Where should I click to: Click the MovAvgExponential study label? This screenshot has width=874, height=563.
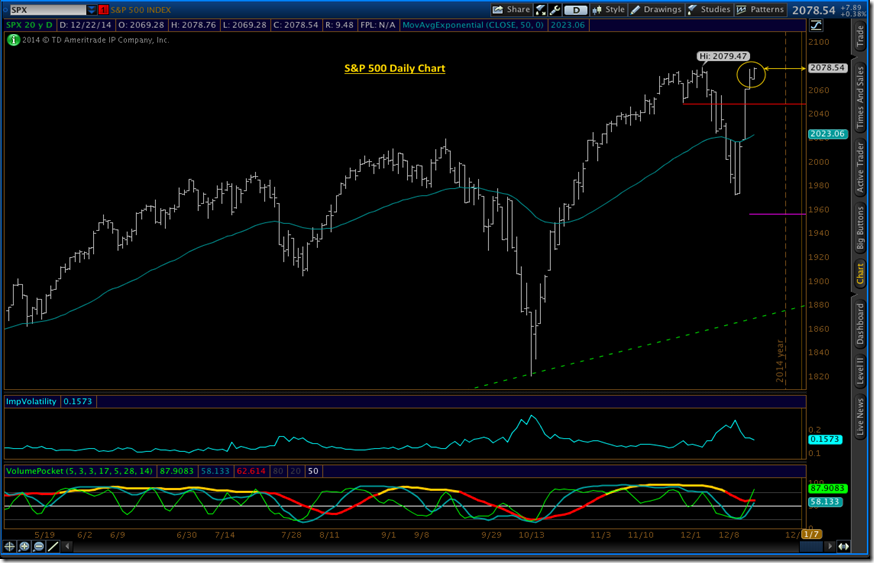click(x=473, y=25)
